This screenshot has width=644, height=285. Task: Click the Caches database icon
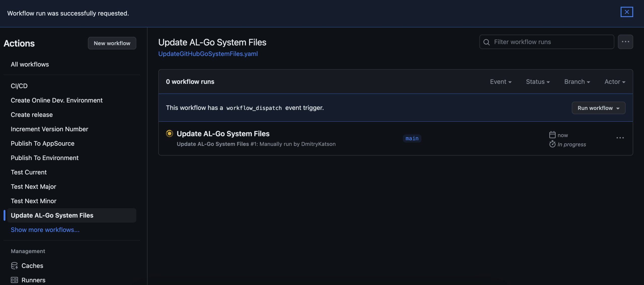(14, 266)
